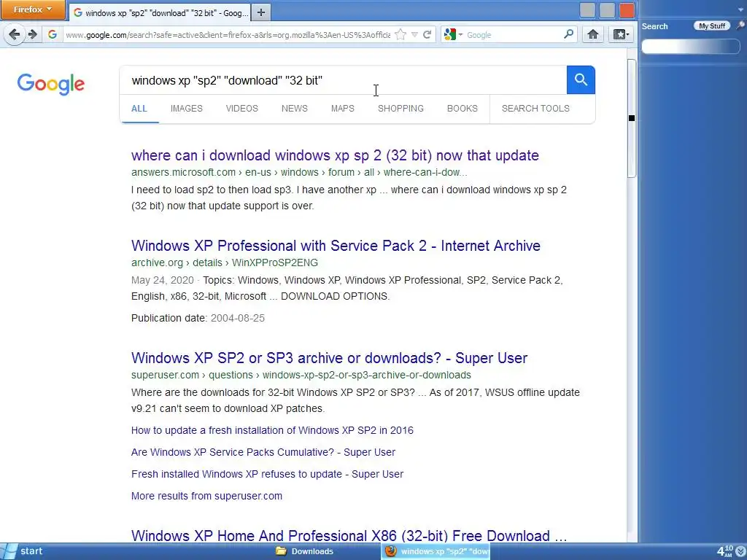Screen dimensions: 747x560
Task: Click the pin icon beside My Stuff
Action: point(740,26)
